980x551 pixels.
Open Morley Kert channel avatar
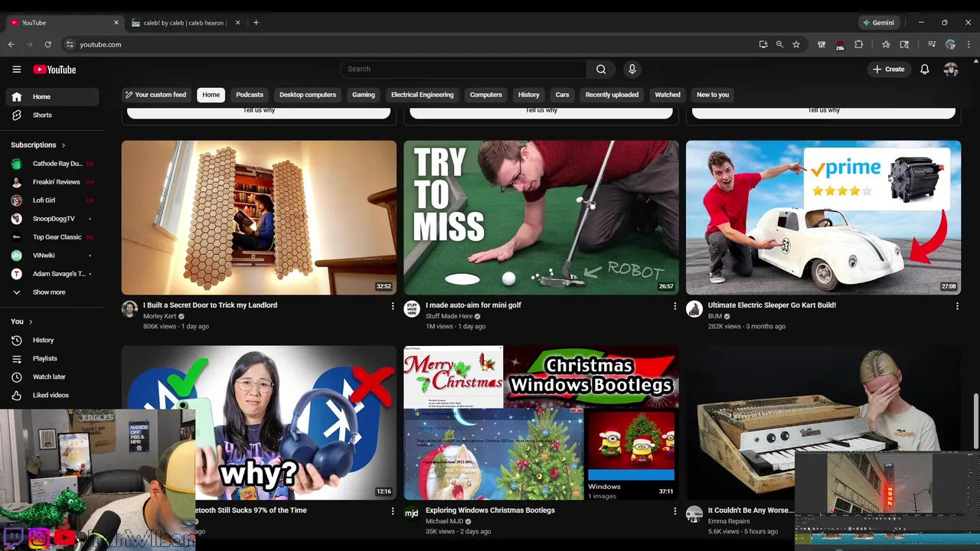129,308
